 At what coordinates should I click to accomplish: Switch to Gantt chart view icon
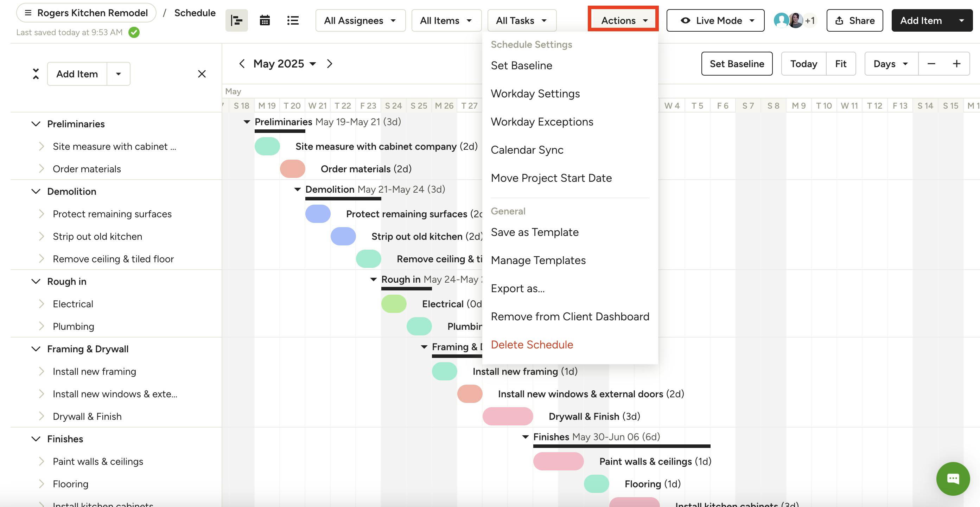pyautogui.click(x=236, y=20)
